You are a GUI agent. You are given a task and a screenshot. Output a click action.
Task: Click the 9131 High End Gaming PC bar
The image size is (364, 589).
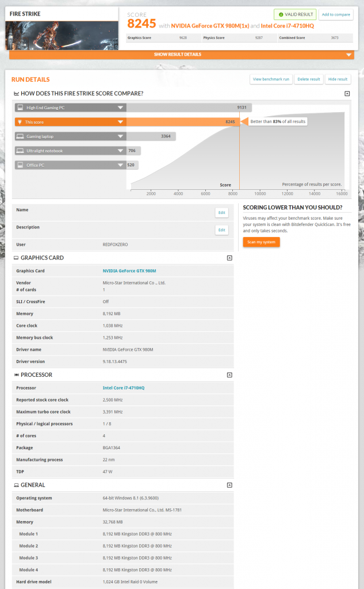189,108
